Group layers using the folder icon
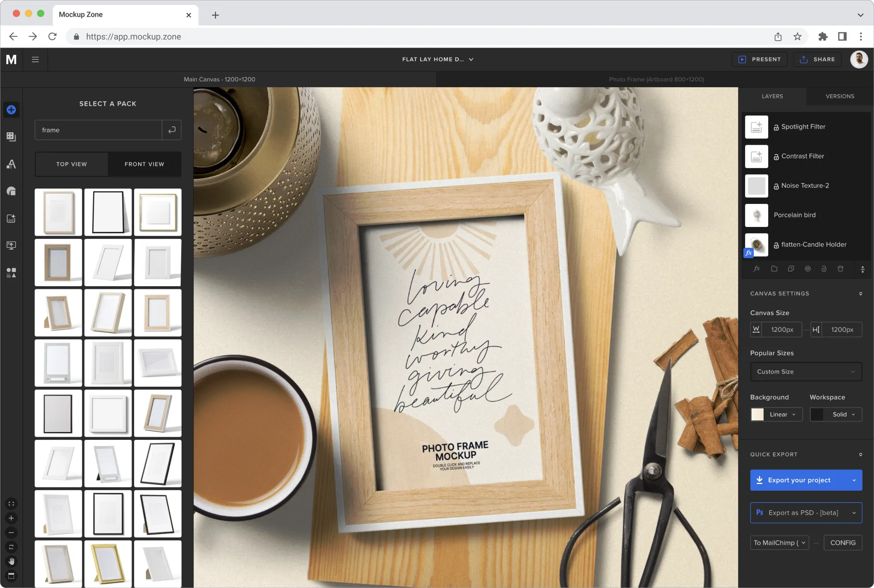 [x=774, y=269]
